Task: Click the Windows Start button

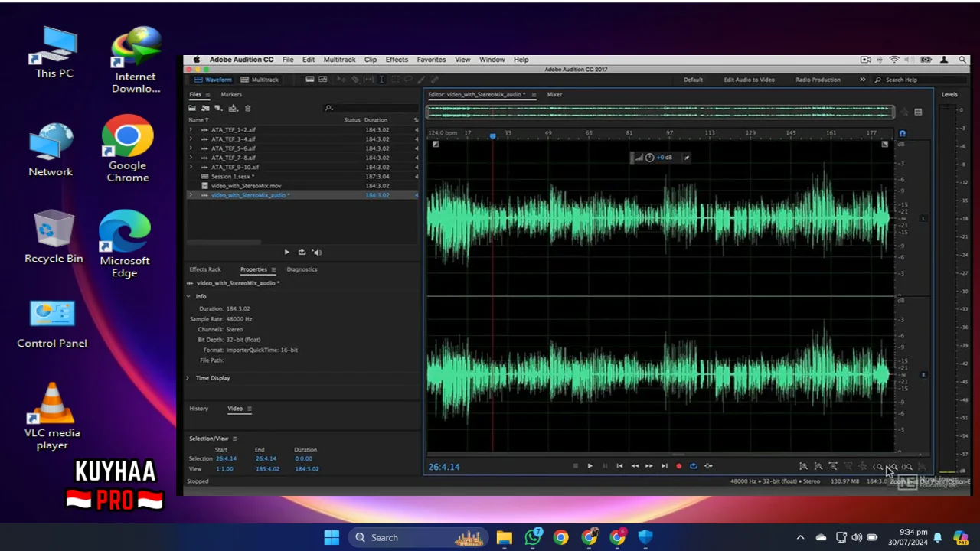Action: [x=332, y=537]
